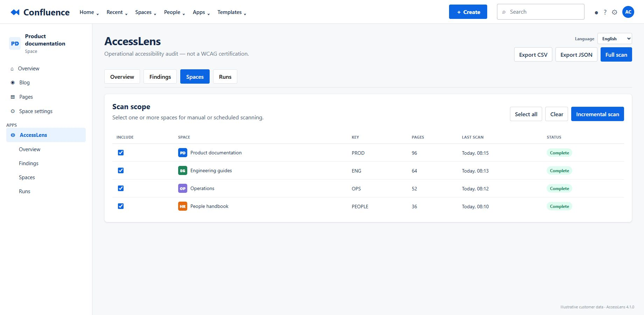The image size is (644, 315).
Task: Click the AccessLens app icon in sidebar
Action: point(13,135)
